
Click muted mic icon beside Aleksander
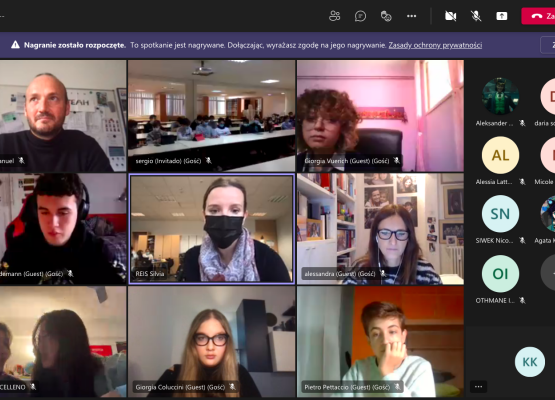pos(522,123)
